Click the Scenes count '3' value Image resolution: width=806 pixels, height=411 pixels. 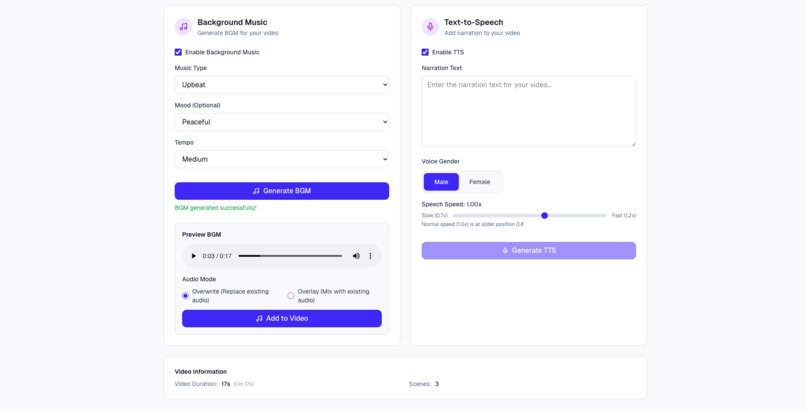437,384
